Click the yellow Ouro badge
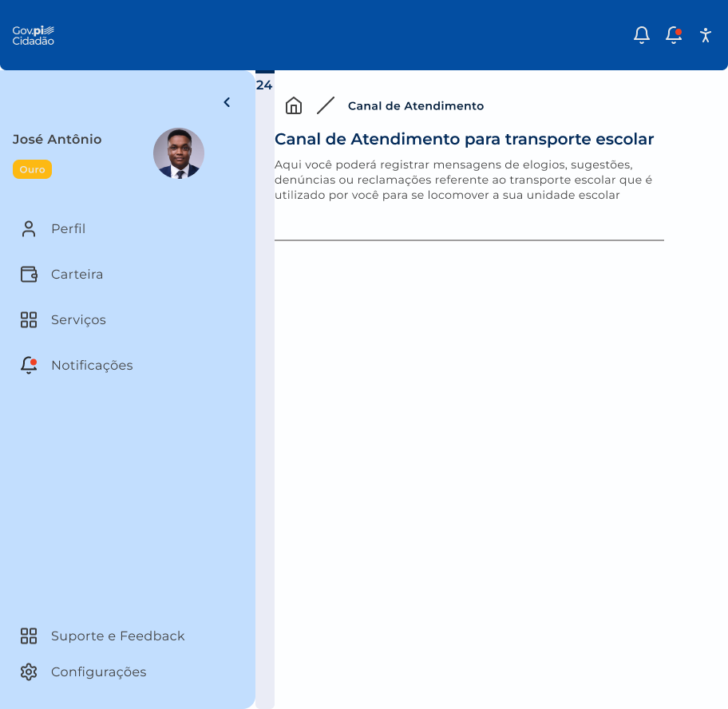 pyautogui.click(x=32, y=169)
